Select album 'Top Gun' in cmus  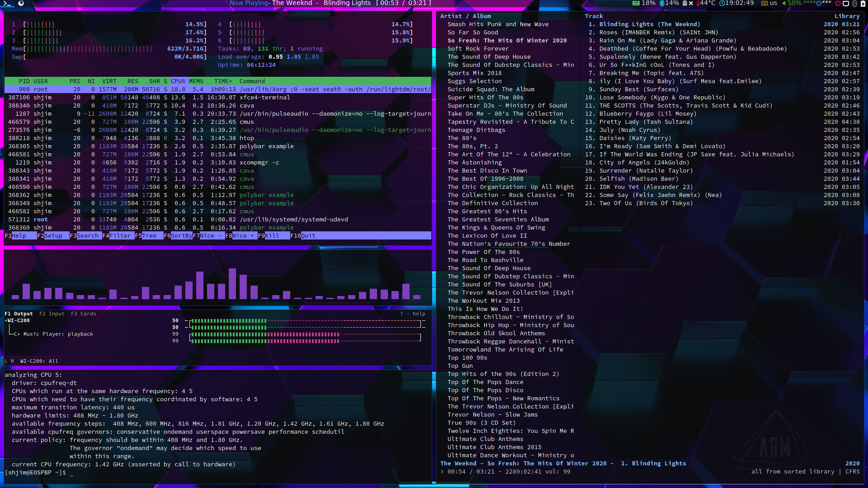point(460,366)
